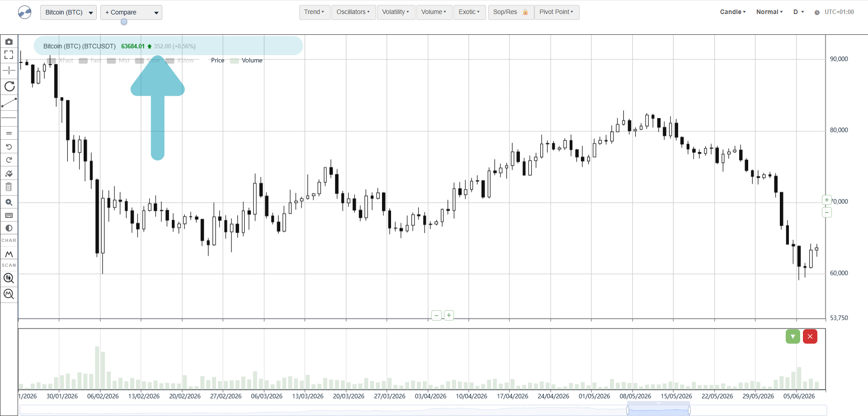Click the site logo globe icon

pyautogui.click(x=25, y=12)
